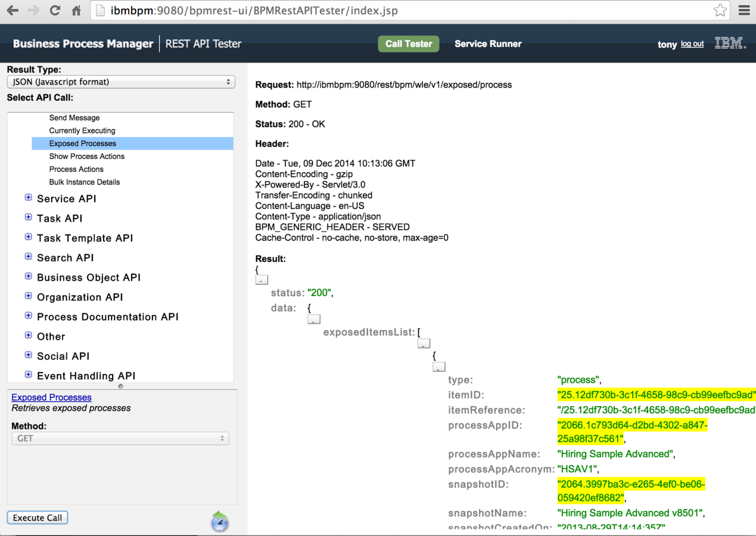
Task: Click the highlighted processAppID value
Action: coord(633,432)
